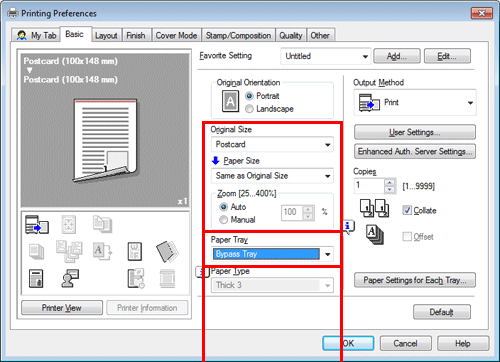Open the Printer View button
This screenshot has height=362, width=500.
[62, 308]
